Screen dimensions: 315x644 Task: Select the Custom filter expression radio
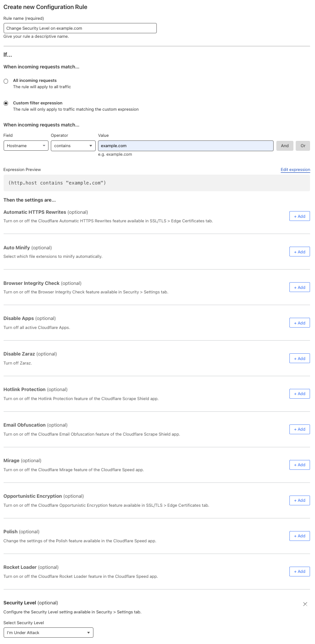[x=6, y=103]
